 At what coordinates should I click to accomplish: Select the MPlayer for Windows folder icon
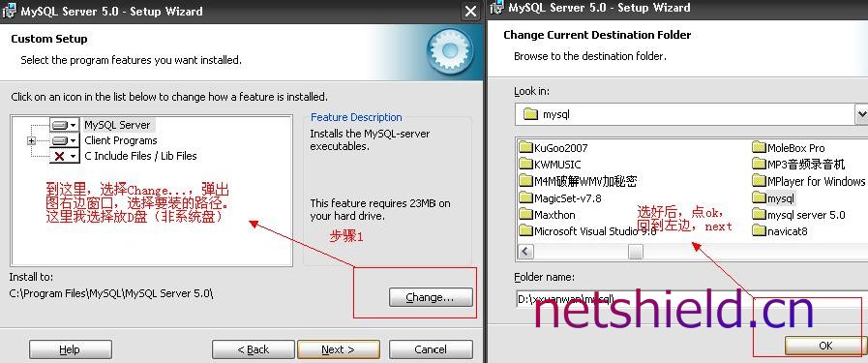(759, 181)
